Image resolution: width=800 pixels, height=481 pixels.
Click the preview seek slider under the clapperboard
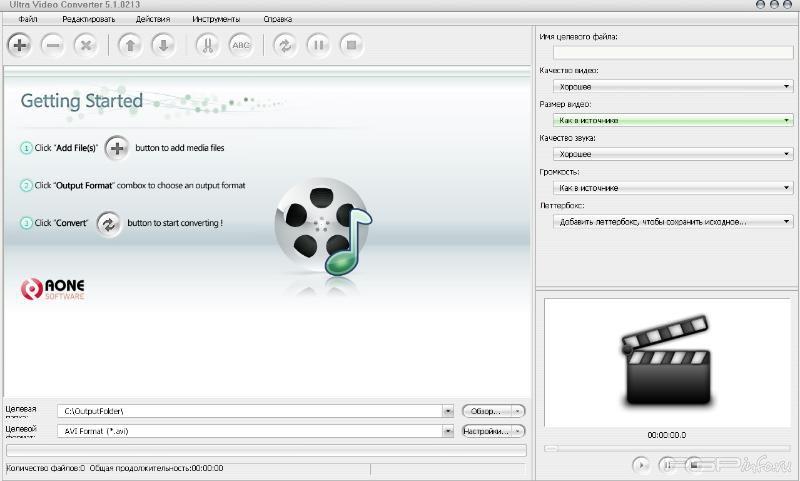point(665,448)
